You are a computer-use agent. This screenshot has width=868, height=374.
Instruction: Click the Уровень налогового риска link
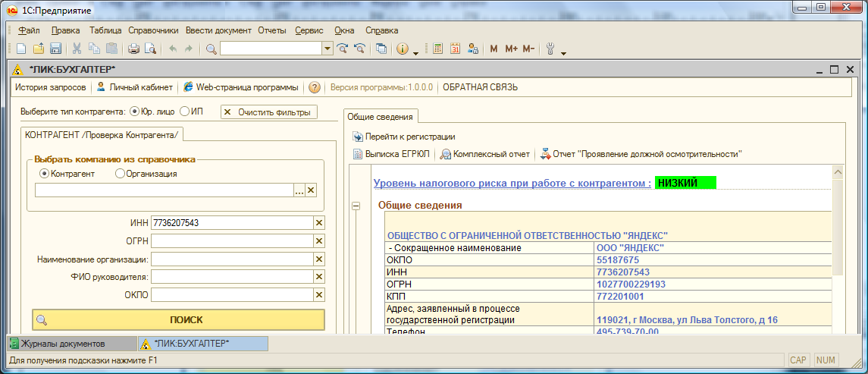512,183
